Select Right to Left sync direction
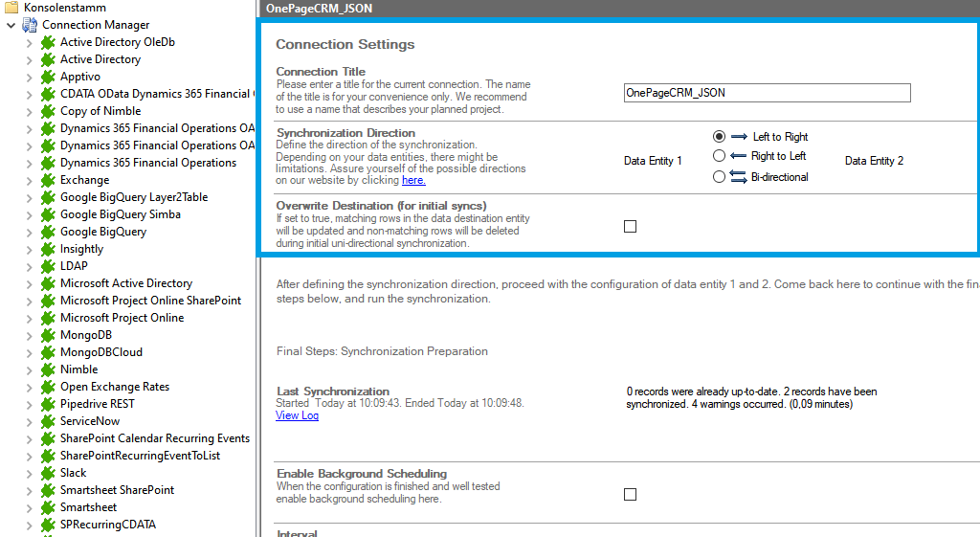 719,156
